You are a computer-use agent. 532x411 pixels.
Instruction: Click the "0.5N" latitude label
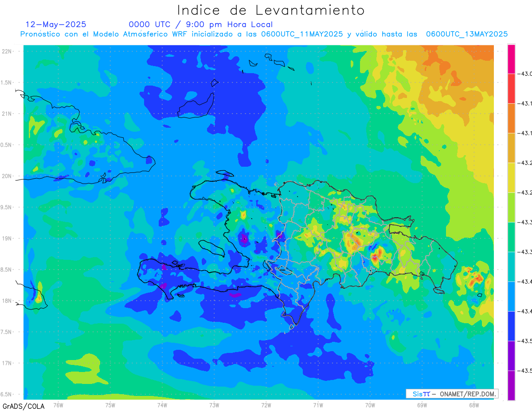[6, 145]
